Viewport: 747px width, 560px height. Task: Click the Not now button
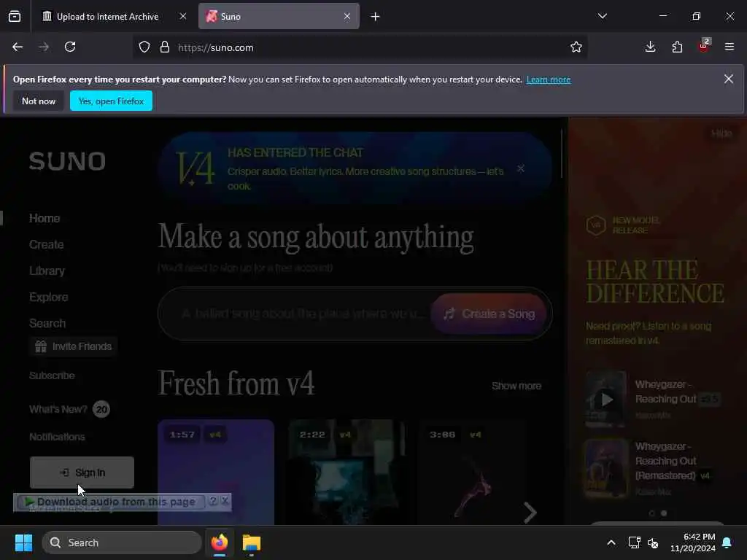tap(39, 101)
